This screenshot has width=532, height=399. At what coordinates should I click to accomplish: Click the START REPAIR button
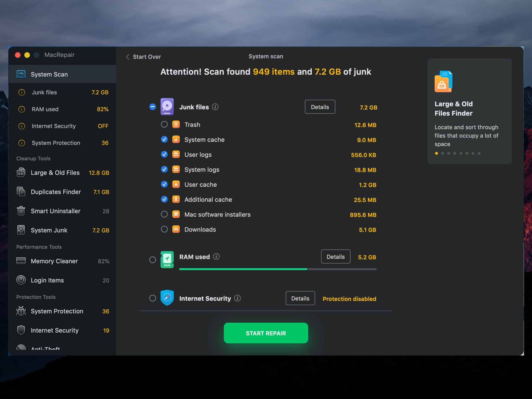[x=266, y=333]
